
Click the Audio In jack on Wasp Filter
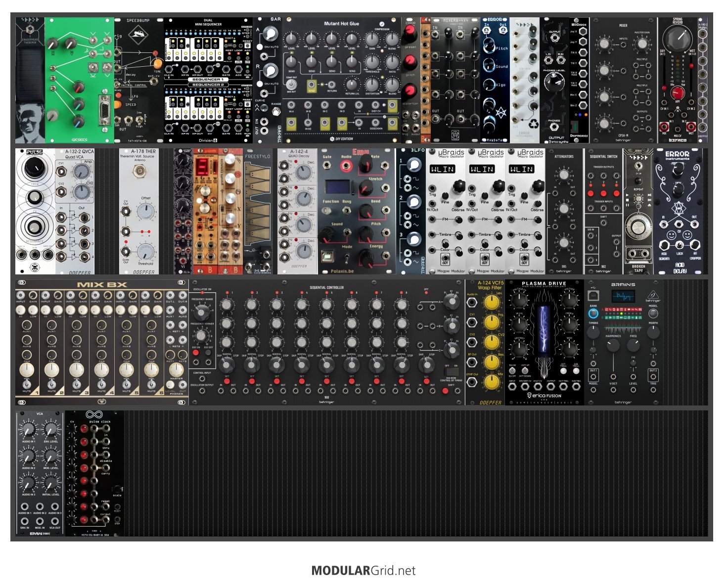point(472,302)
